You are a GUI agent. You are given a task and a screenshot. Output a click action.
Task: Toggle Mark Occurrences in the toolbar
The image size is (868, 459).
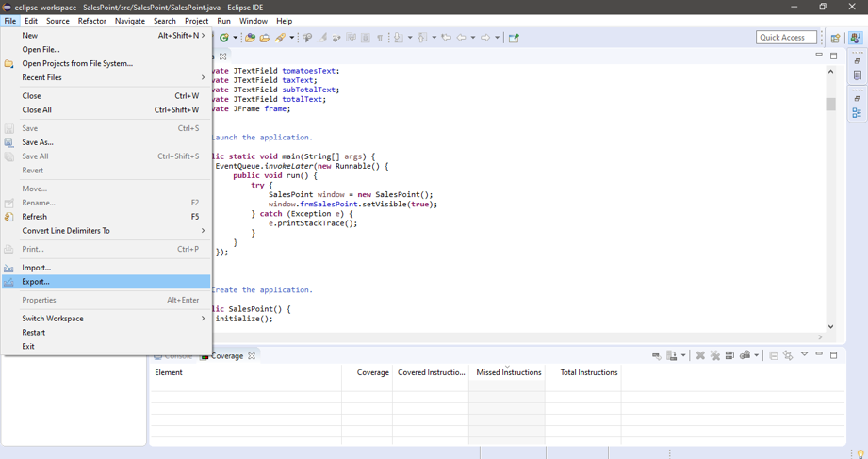(x=307, y=38)
